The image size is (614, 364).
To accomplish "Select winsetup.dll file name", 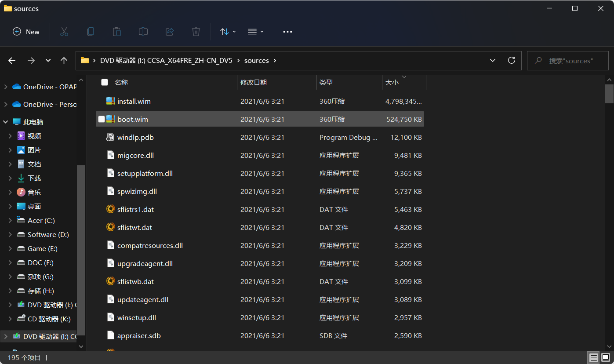I will (x=137, y=317).
